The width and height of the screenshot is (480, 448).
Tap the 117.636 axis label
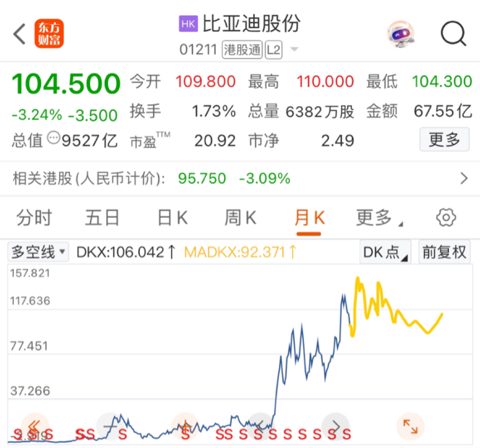pos(30,301)
